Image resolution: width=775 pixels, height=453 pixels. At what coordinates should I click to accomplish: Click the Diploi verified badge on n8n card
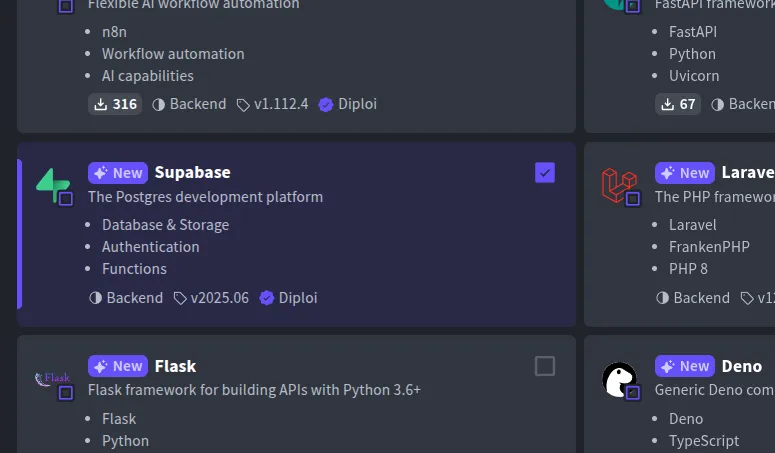[325, 104]
